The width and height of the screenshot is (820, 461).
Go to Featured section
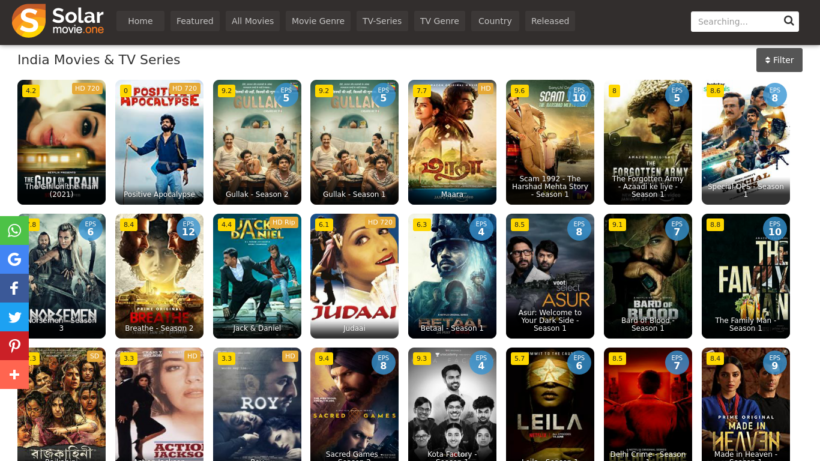195,21
